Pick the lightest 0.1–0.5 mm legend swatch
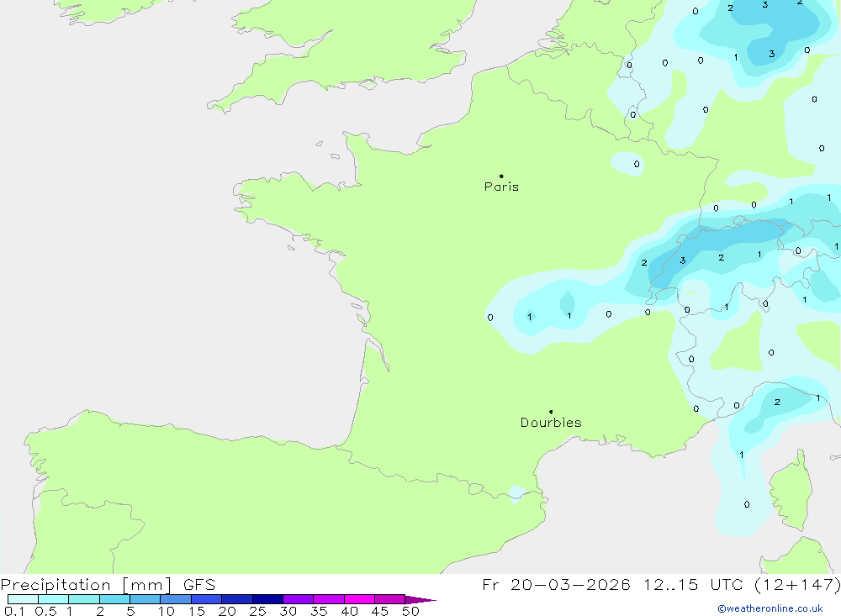Viewport: 841px width, 616px height. (x=23, y=599)
